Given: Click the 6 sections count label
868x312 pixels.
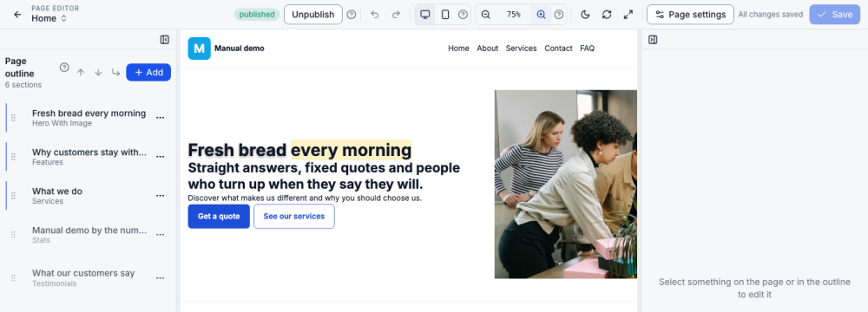Looking at the screenshot, I should (x=23, y=85).
